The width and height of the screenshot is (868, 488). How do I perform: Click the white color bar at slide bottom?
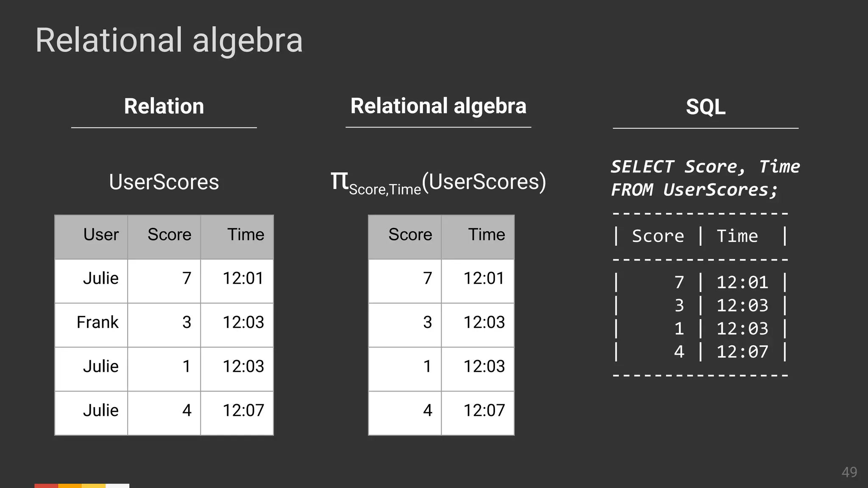(x=117, y=485)
